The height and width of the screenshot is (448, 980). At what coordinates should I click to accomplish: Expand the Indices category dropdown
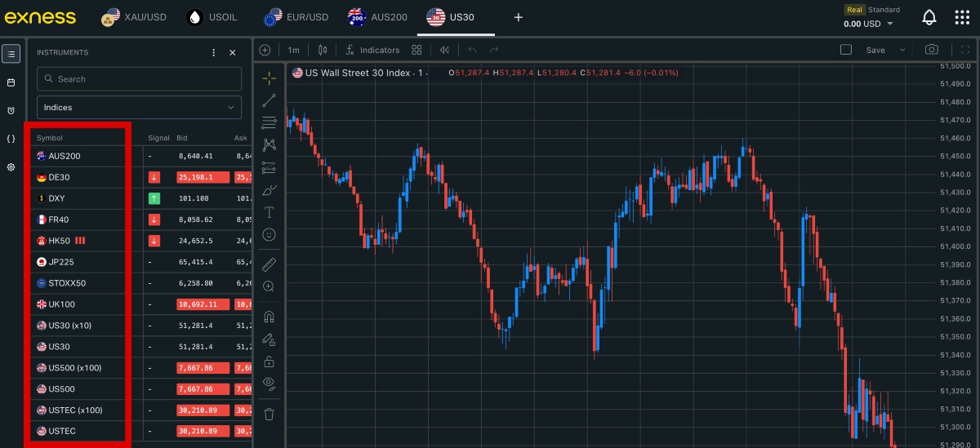pyautogui.click(x=139, y=107)
